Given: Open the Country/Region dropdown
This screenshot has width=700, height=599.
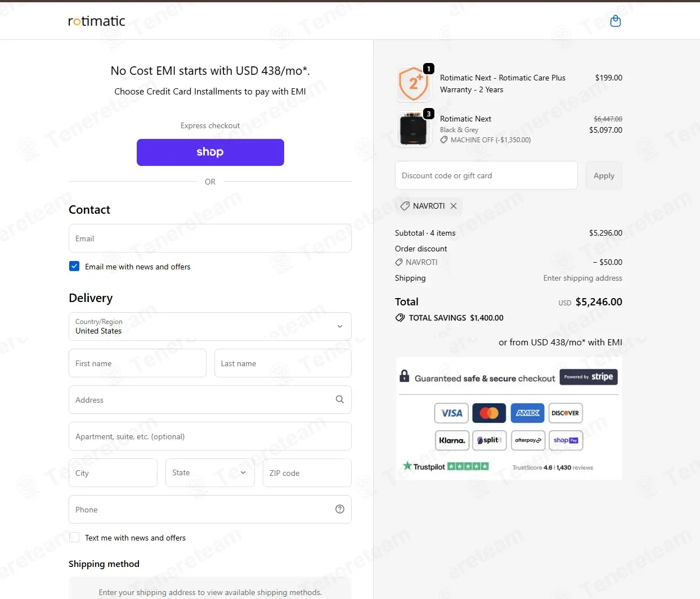Looking at the screenshot, I should (x=210, y=326).
